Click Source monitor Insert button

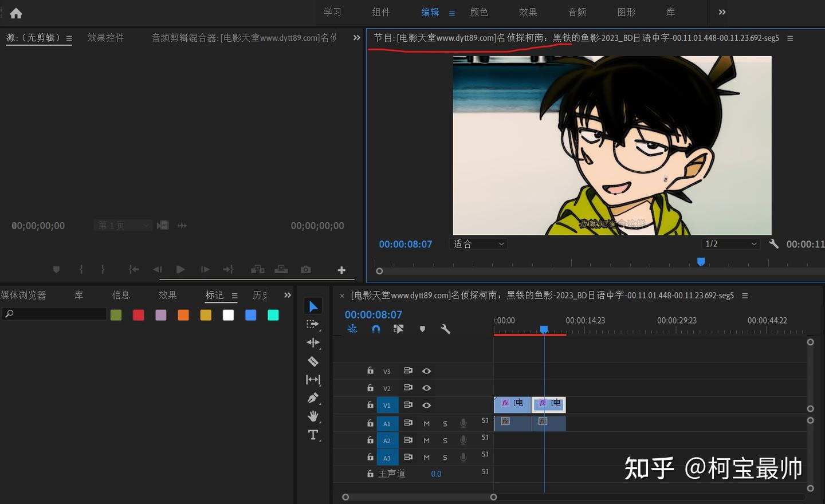[258, 269]
